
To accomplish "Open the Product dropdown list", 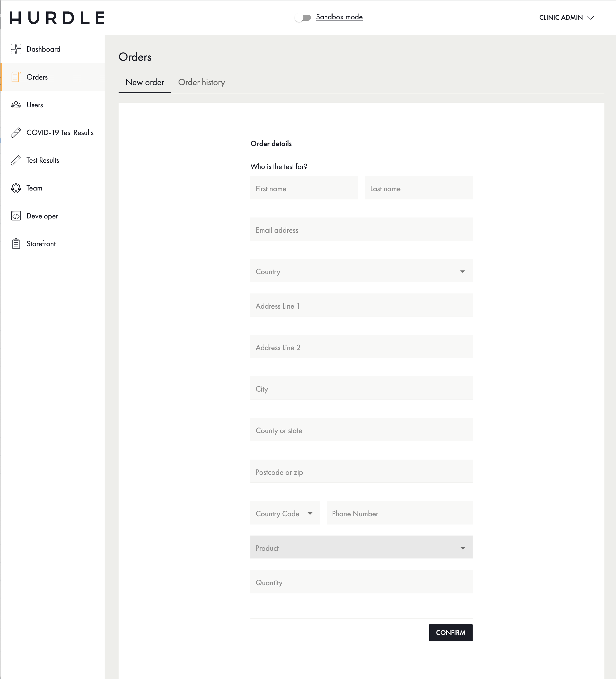I will (x=361, y=548).
